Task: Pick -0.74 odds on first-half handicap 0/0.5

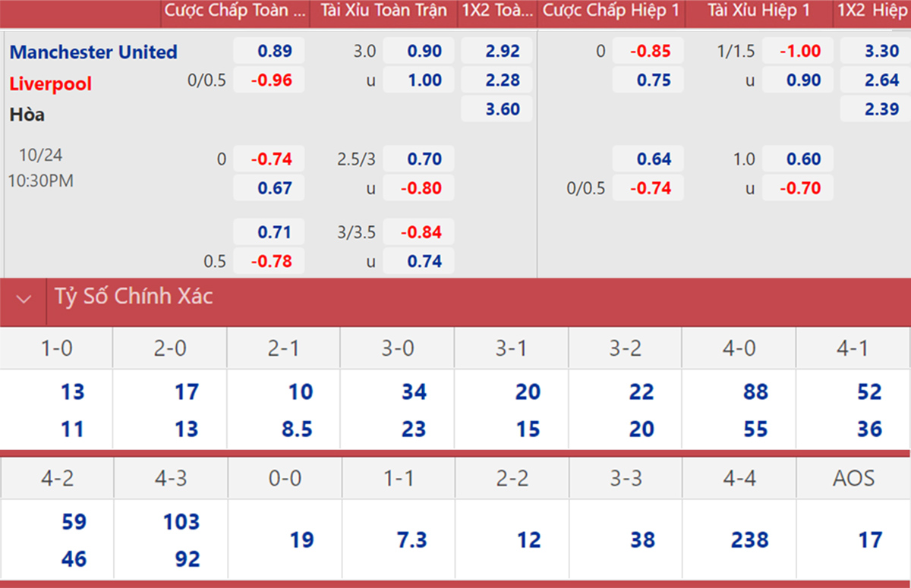Action: click(648, 188)
